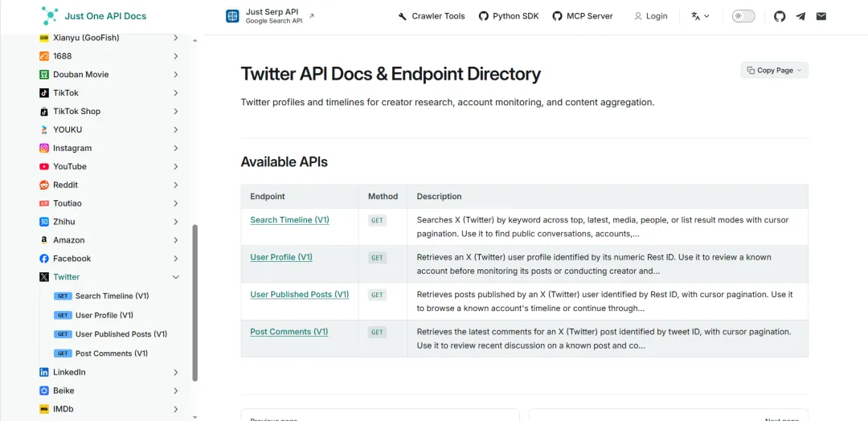Click the Copy Page button
This screenshot has height=421, width=868.
tap(775, 70)
